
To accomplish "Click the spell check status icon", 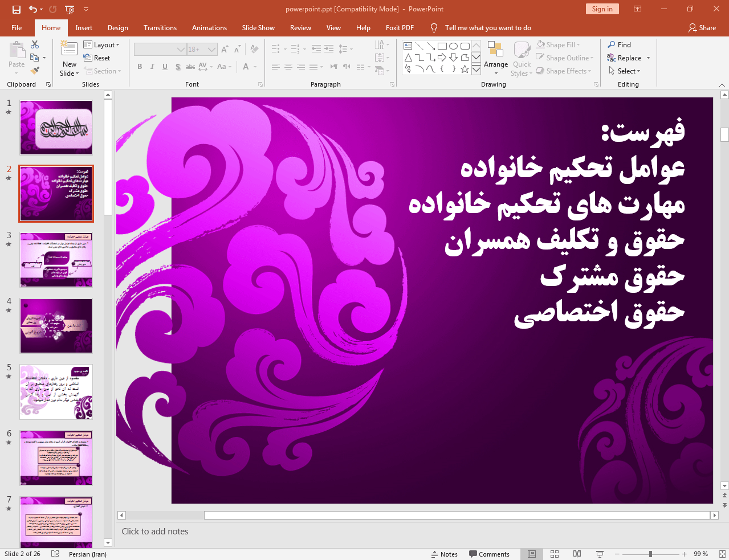I will click(x=55, y=554).
